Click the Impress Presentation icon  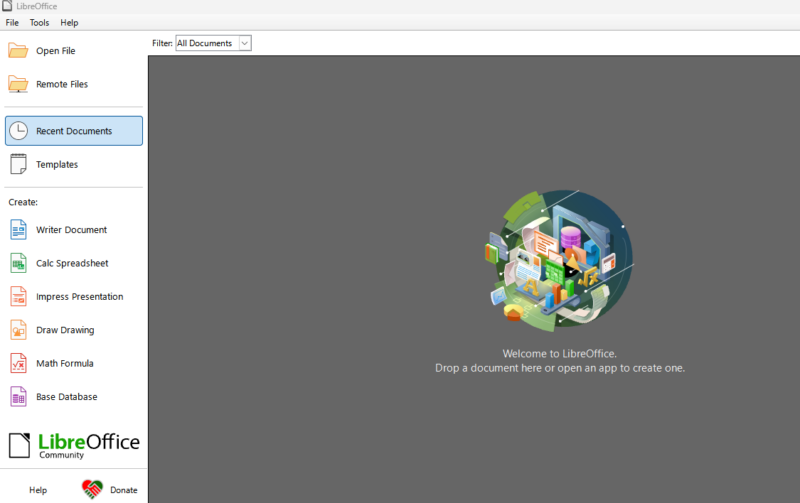pos(18,296)
